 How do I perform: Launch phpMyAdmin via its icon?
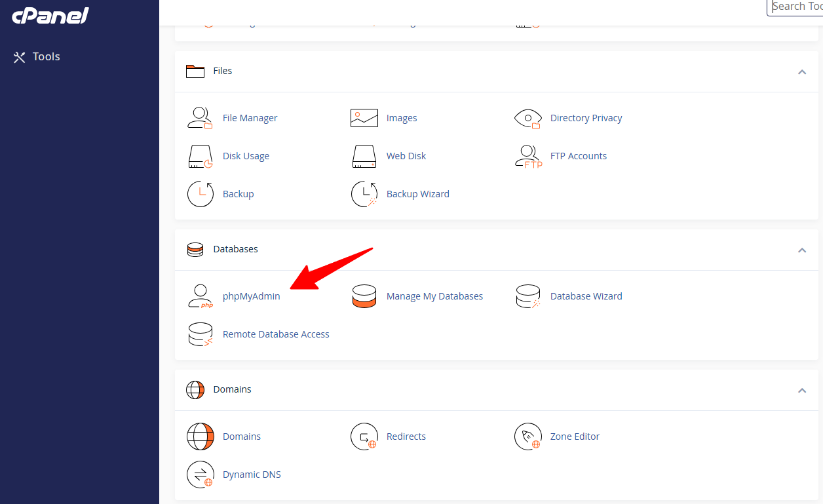click(201, 296)
